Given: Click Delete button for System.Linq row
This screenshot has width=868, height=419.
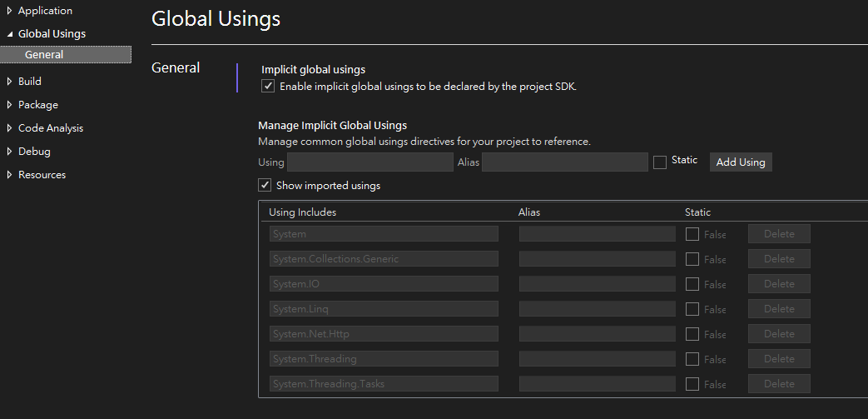Looking at the screenshot, I should point(779,309).
